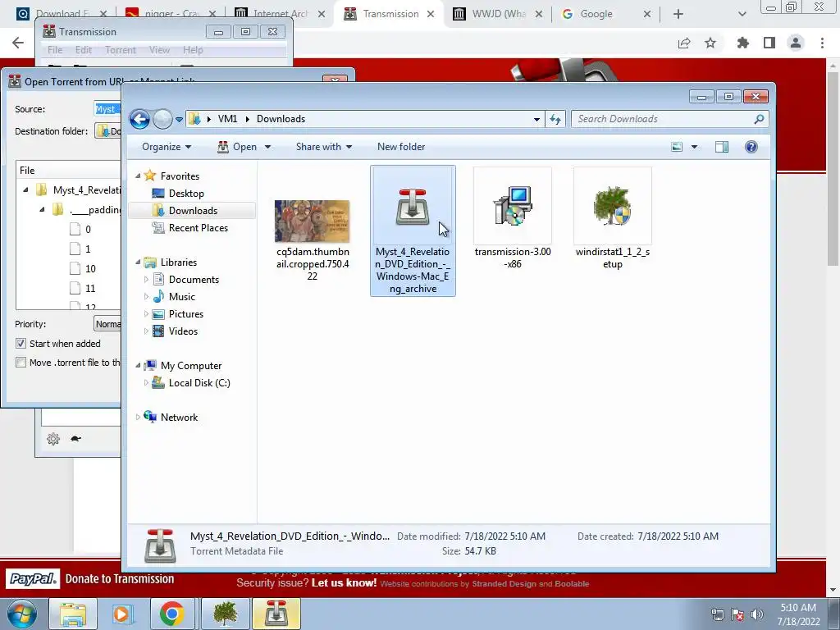This screenshot has height=630, width=840.
Task: Expand the Videos library
Action: pos(146,331)
